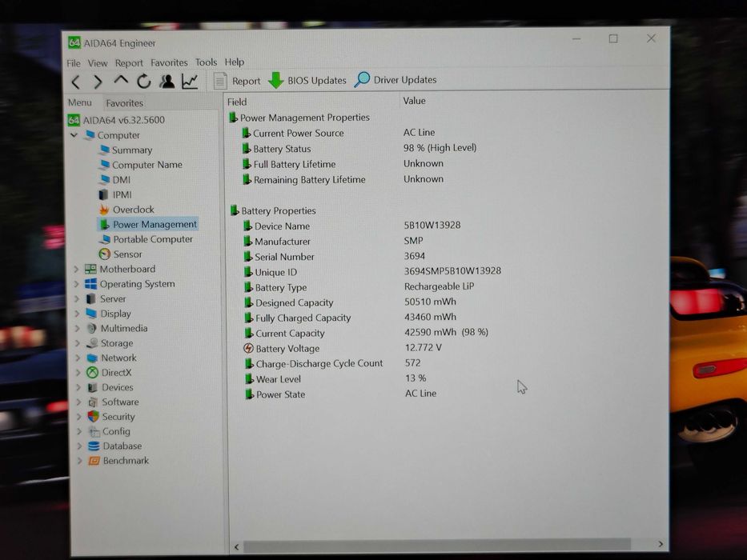Refresh the page using the circular arrow icon
The image size is (747, 560).
click(144, 82)
